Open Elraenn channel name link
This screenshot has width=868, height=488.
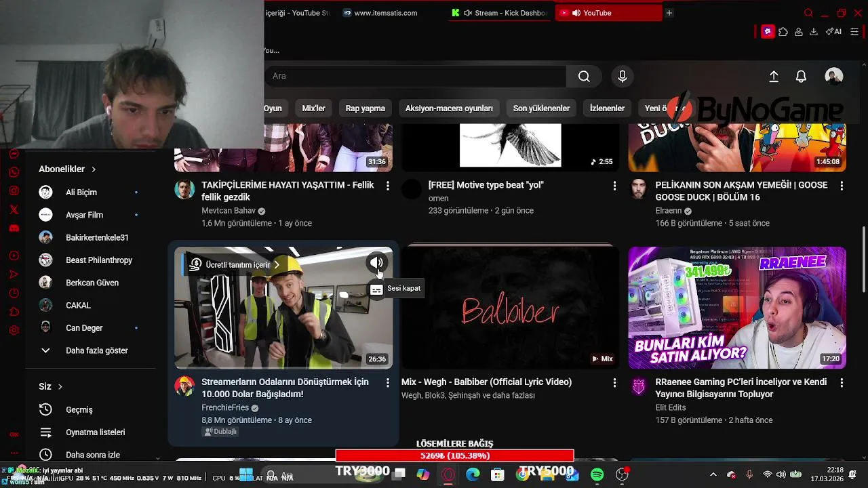coord(668,211)
